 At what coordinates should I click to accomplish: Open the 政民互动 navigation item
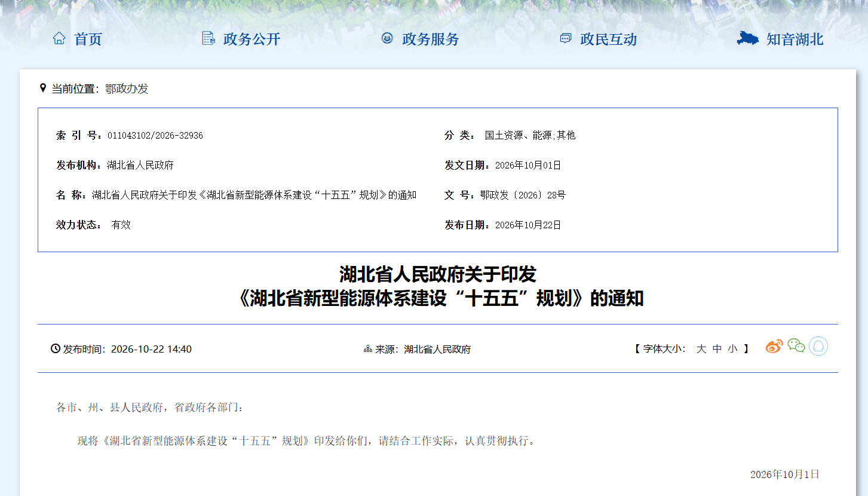(609, 39)
